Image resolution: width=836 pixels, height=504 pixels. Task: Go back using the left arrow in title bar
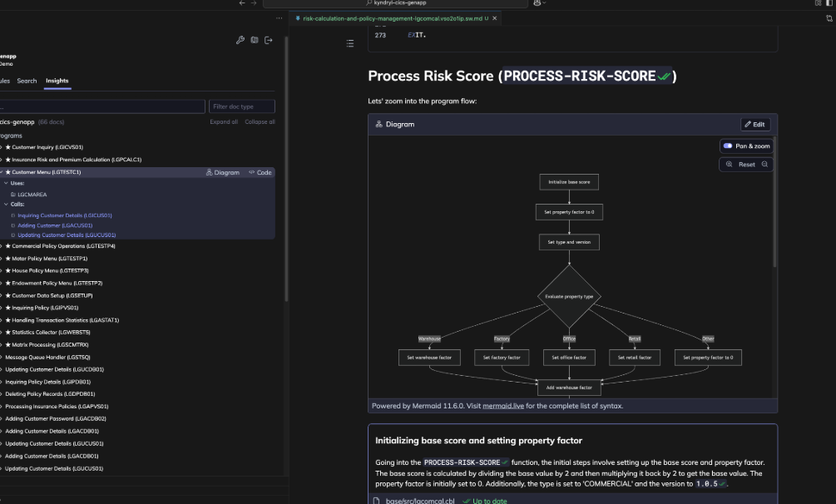[x=242, y=3]
